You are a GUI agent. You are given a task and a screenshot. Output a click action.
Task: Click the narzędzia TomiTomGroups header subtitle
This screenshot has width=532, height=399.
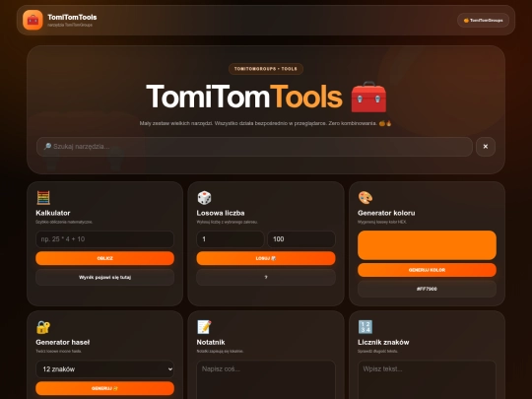tap(70, 25)
